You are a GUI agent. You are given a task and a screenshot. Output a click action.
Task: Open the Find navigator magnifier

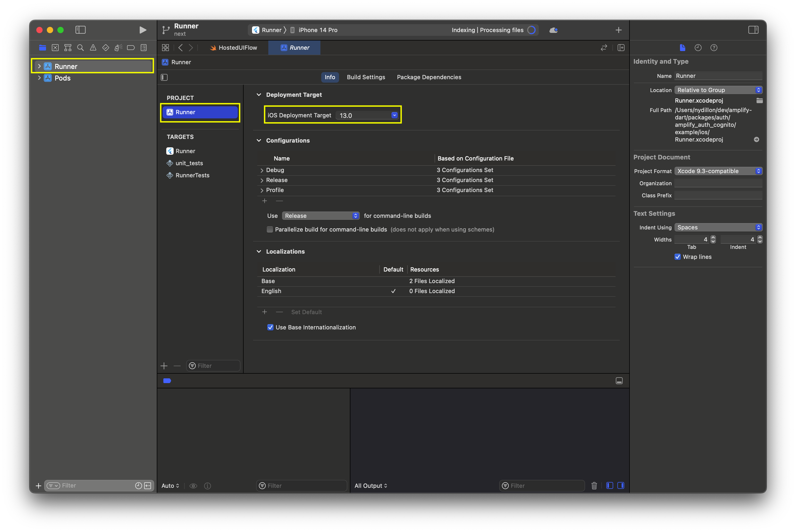[80, 48]
